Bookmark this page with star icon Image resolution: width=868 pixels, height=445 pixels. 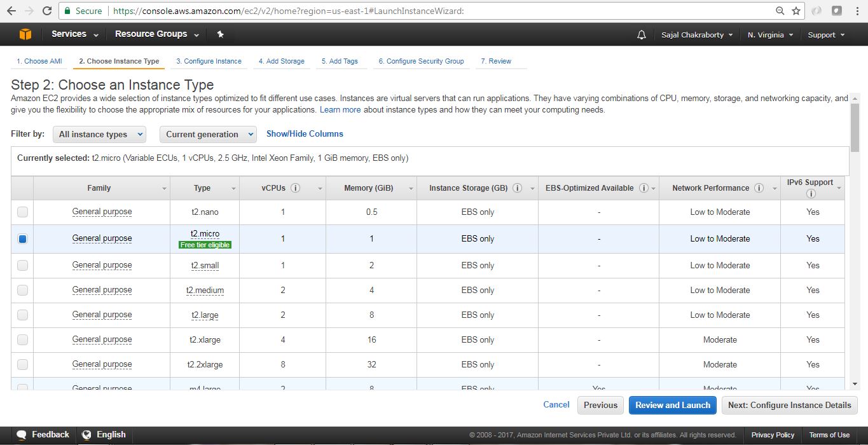[x=796, y=11]
